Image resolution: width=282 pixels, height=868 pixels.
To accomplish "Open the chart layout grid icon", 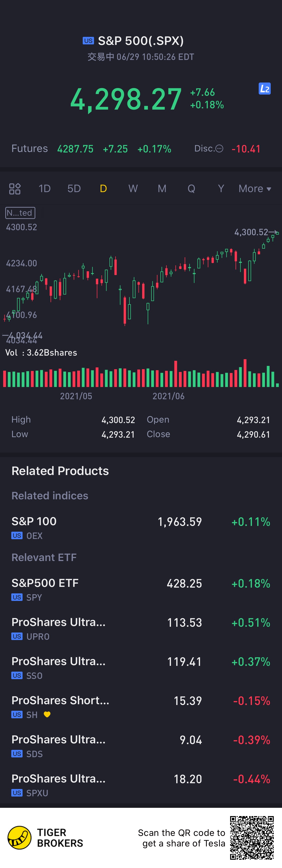I will [15, 189].
